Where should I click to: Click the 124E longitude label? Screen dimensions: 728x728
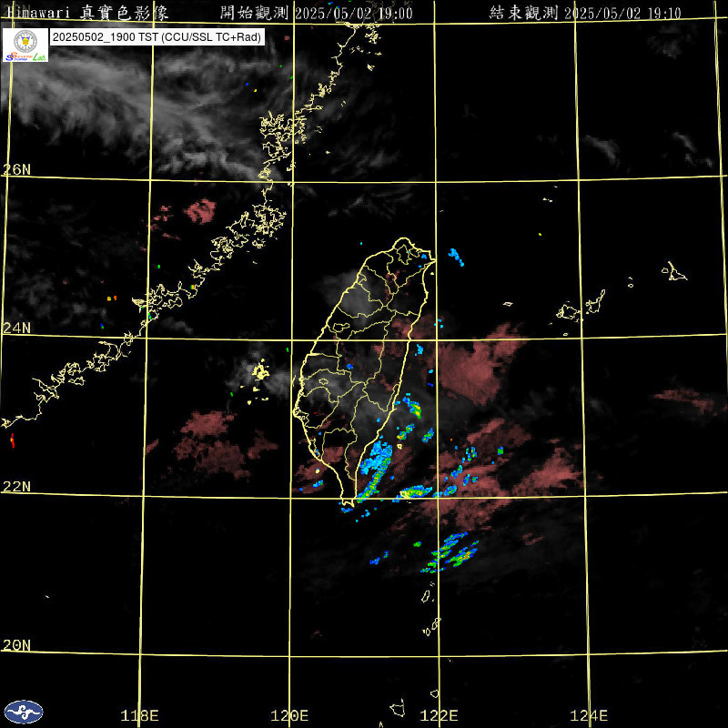click(589, 715)
